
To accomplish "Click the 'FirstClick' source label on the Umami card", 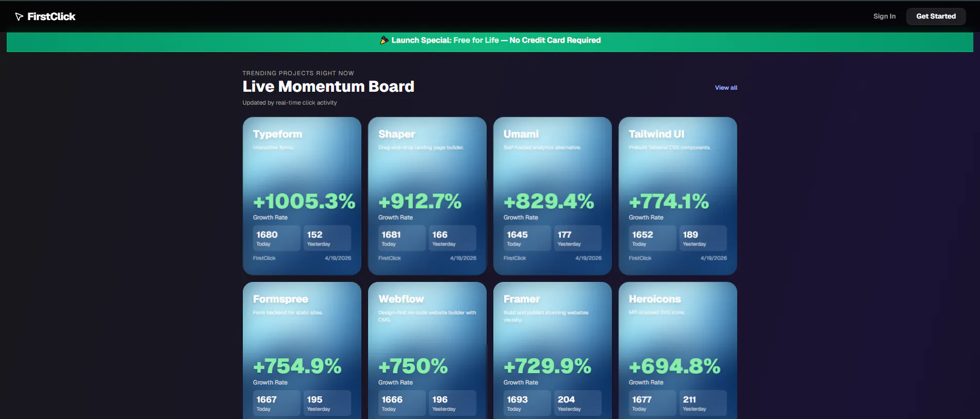I will click(x=514, y=258).
